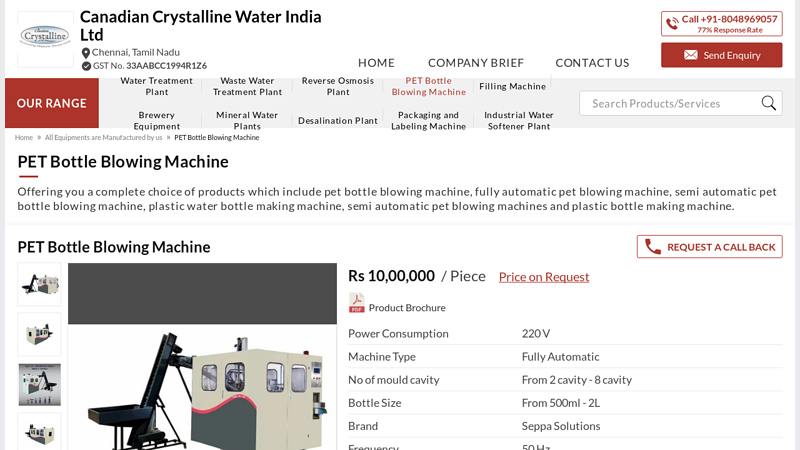Image resolution: width=800 pixels, height=450 pixels.
Task: Select Brewery Equipment category
Action: pyautogui.click(x=156, y=120)
